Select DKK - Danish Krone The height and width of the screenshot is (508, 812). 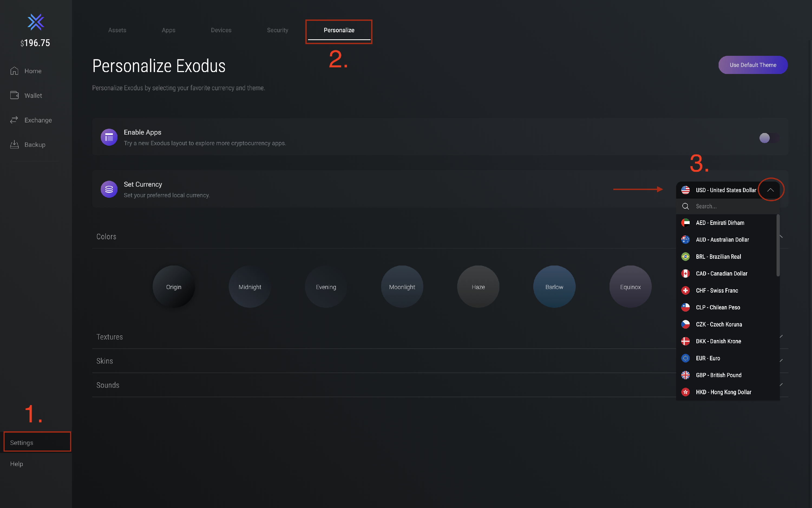[x=727, y=341]
